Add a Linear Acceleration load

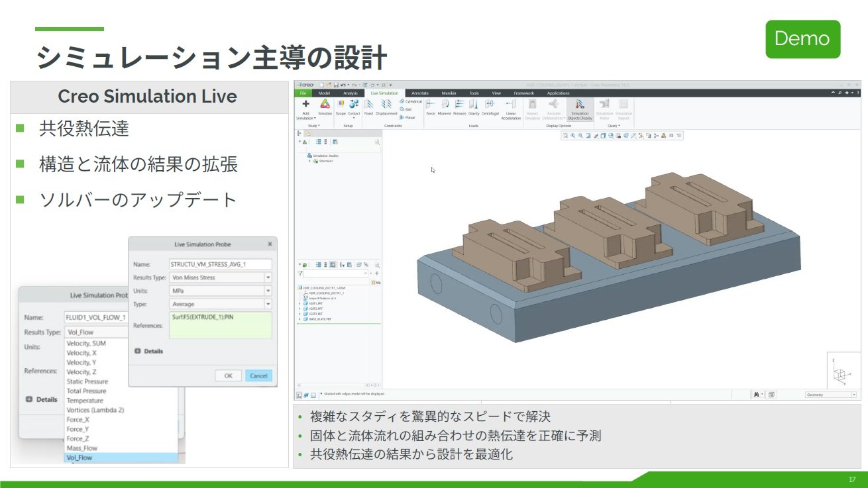point(511,109)
